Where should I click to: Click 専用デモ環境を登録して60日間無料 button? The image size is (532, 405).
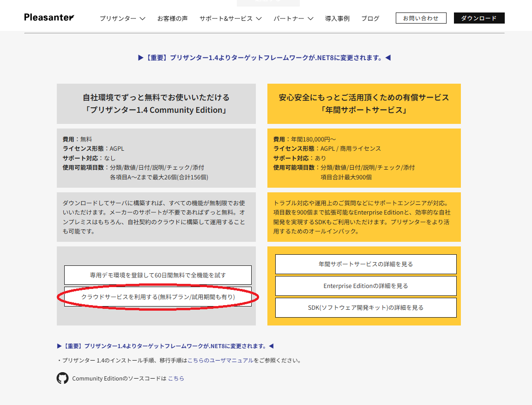(x=158, y=275)
